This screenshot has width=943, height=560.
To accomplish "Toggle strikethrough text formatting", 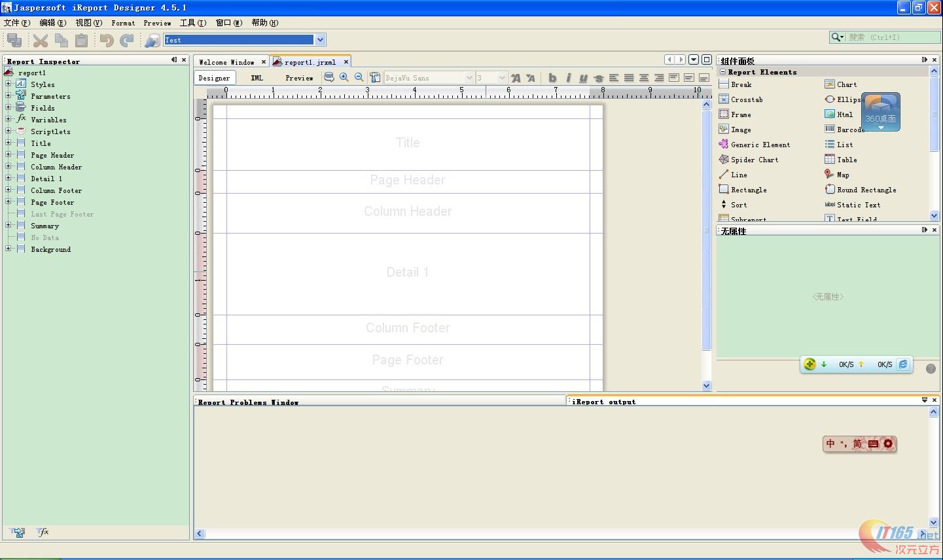I will pyautogui.click(x=598, y=78).
